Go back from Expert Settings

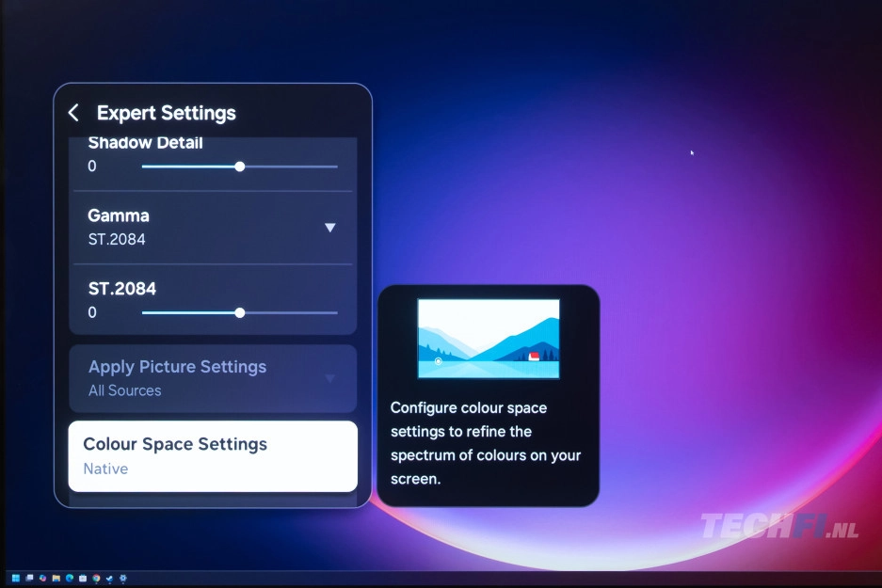click(x=73, y=113)
